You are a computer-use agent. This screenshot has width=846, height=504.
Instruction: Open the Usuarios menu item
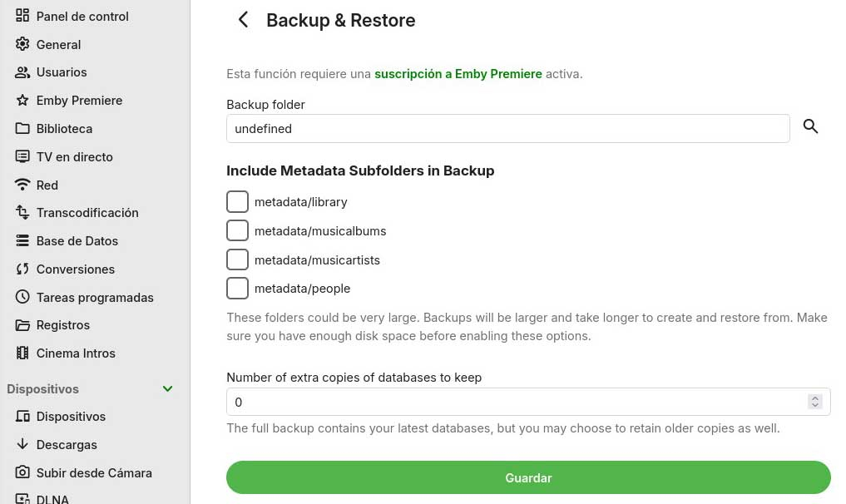[62, 72]
